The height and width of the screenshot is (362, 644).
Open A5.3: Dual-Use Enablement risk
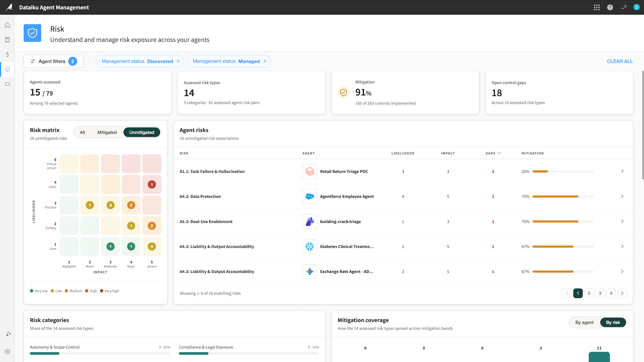point(206,222)
